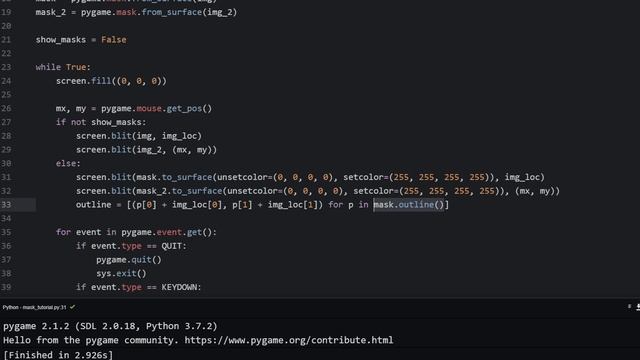Viewport: 640px width, 360px height.
Task: Click line number 35 in gutter
Action: coord(6,232)
